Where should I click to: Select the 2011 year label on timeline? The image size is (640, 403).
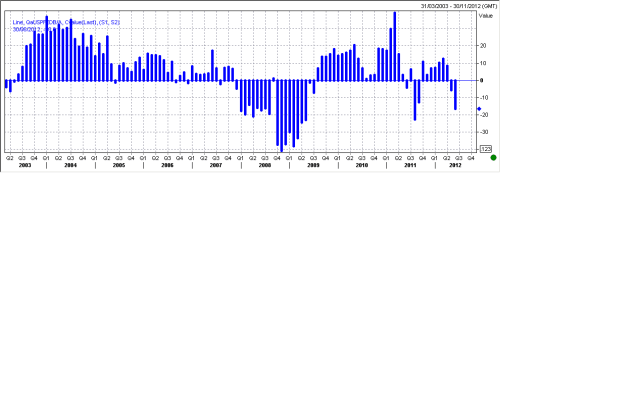tap(410, 165)
